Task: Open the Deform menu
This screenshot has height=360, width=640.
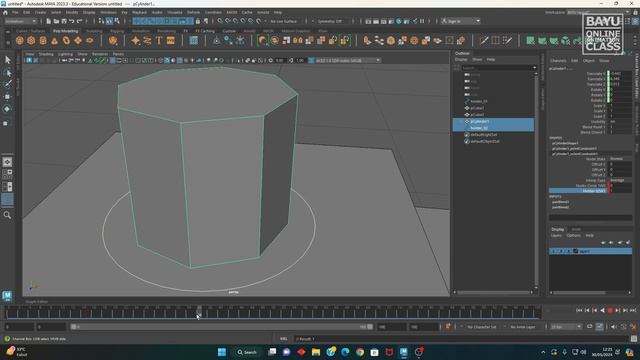Action: 193,13
